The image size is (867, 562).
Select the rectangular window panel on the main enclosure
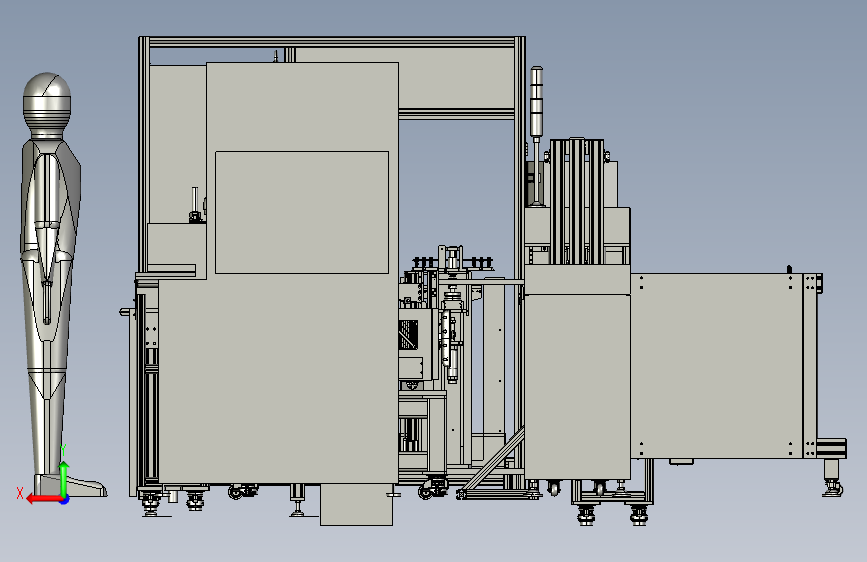pos(302,212)
